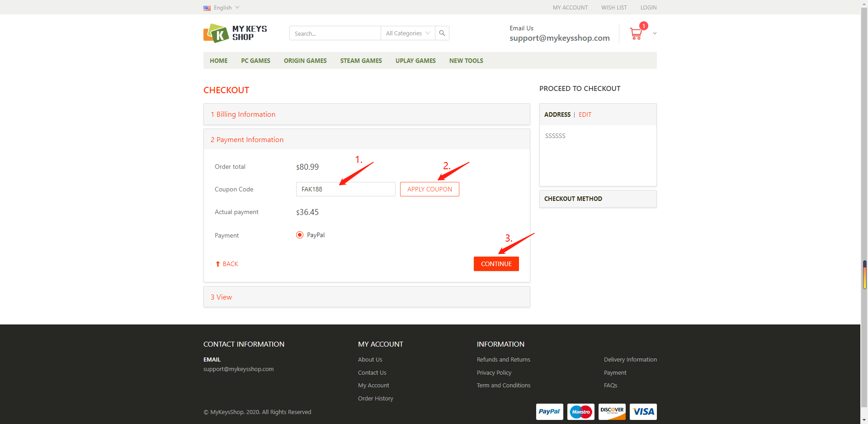The height and width of the screenshot is (424, 868).
Task: Click the Maestro card badge
Action: tap(580, 411)
